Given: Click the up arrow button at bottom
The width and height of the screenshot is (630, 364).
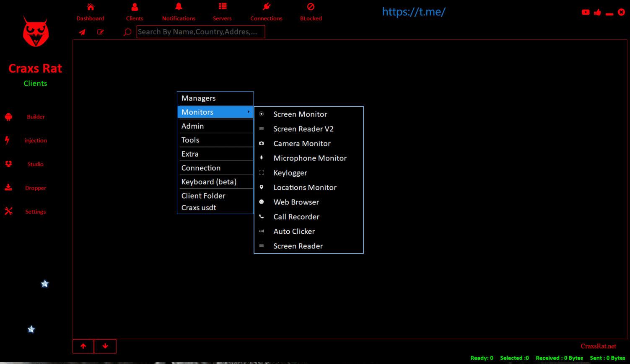Looking at the screenshot, I should coord(83,346).
